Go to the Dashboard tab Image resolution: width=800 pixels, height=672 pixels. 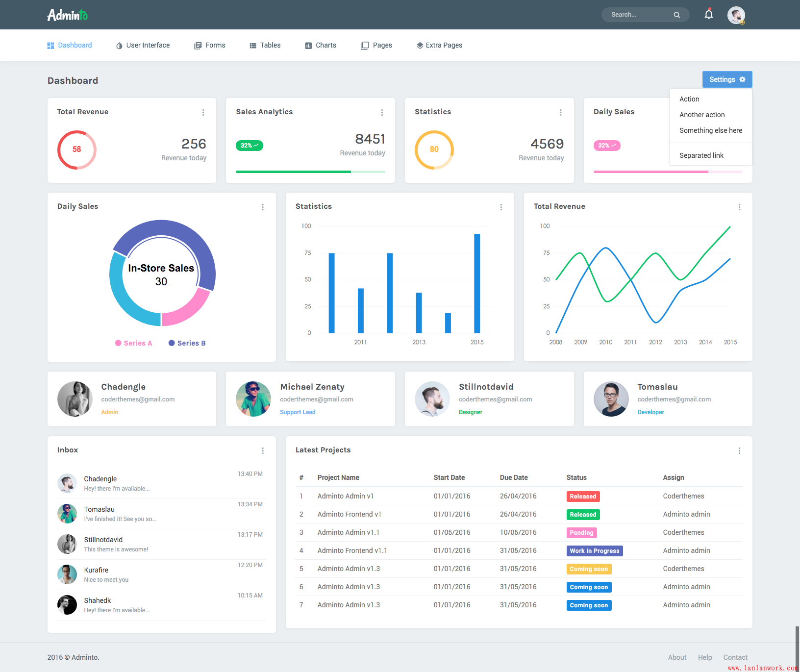[x=70, y=45]
